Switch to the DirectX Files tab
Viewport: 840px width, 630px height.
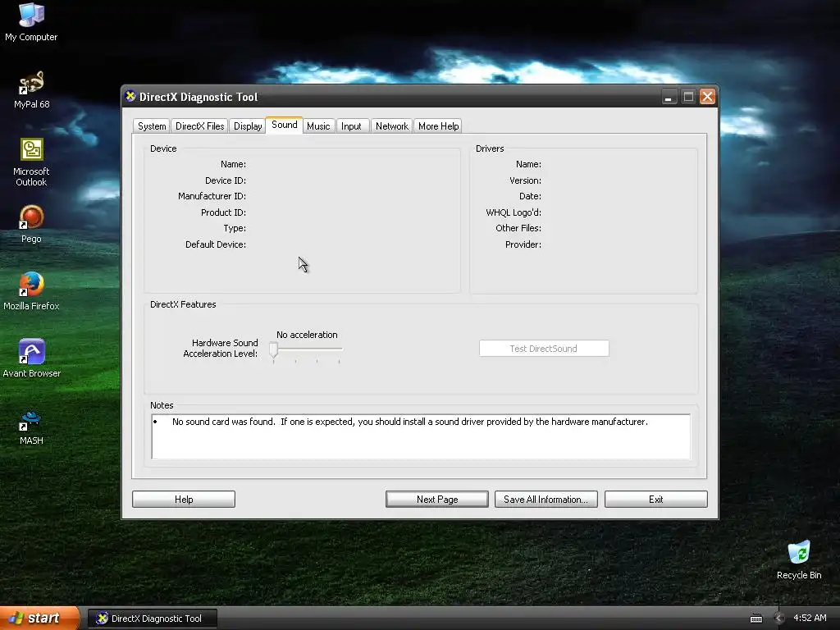click(x=199, y=126)
